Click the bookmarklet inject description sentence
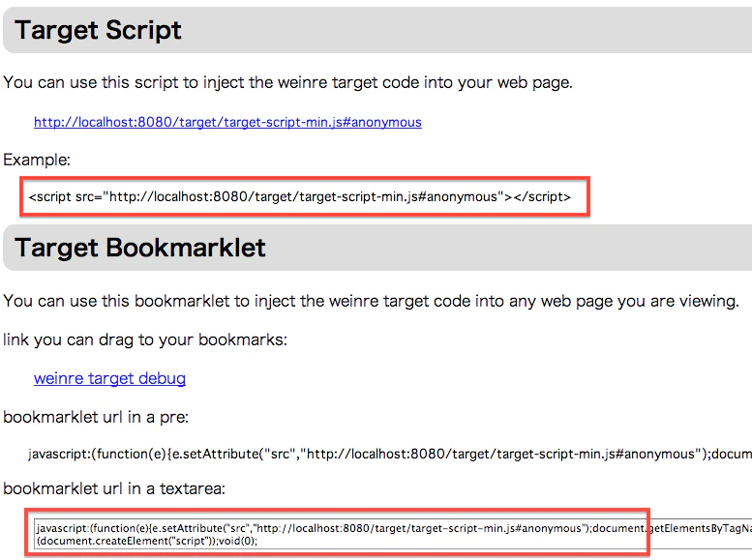 point(371,301)
